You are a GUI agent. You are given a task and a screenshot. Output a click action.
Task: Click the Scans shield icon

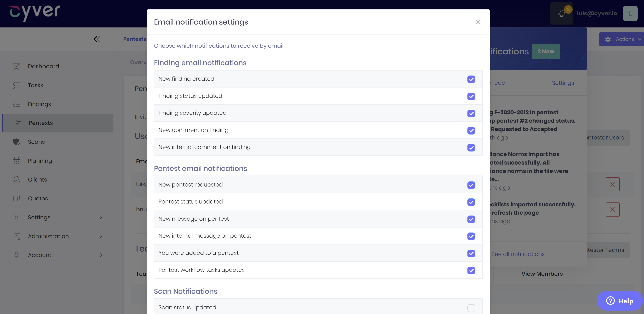(16, 142)
